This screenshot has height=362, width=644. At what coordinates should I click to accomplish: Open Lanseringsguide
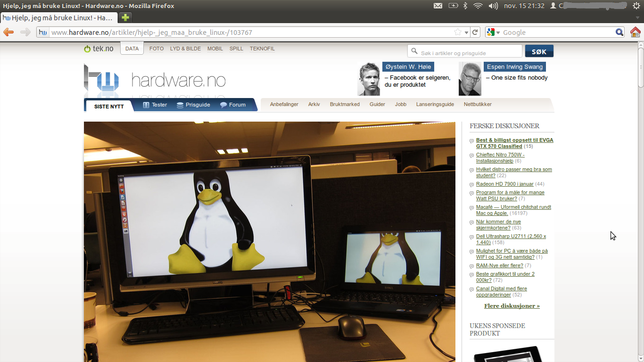tap(435, 104)
